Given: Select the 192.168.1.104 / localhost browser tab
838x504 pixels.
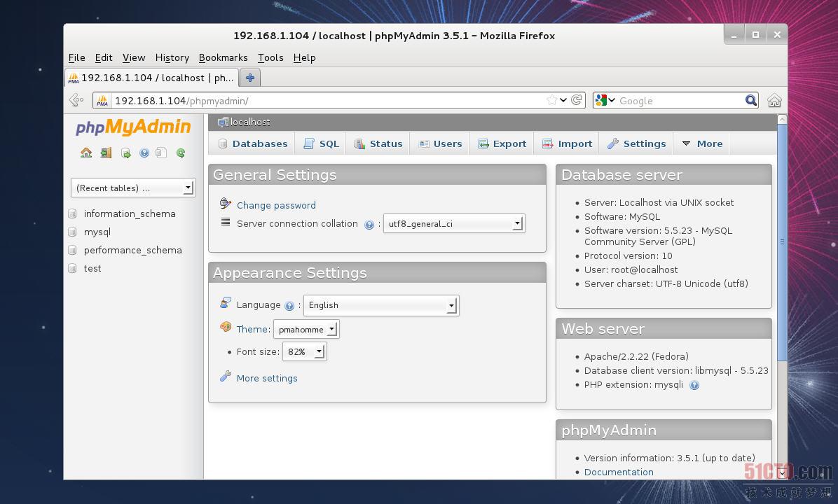Looking at the screenshot, I should 151,78.
